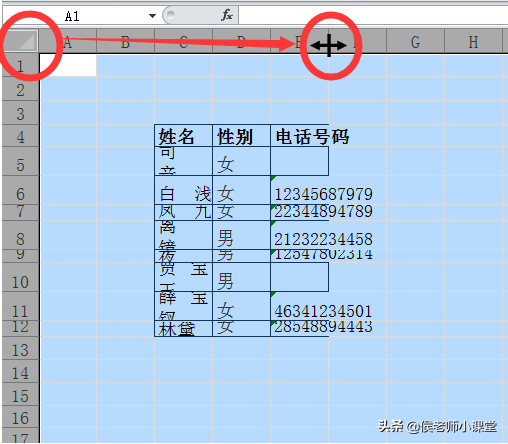Select row 1 header
508x444 pixels.
coord(21,65)
